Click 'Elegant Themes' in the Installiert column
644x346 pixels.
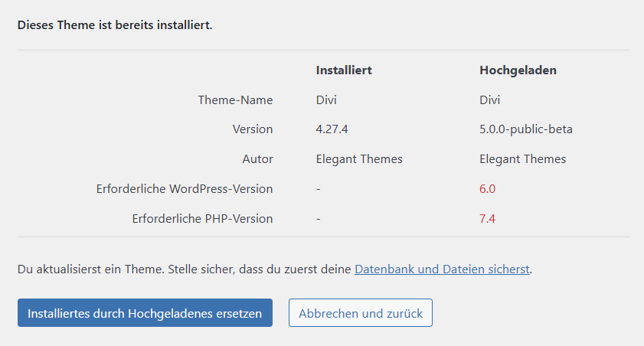pos(359,159)
